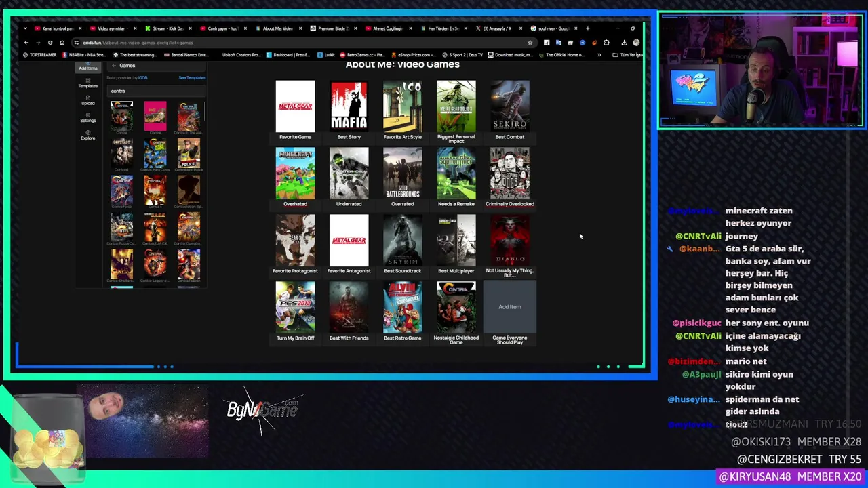Switch to the Stream - Kick Dashboard tab
868x488 pixels.
(168, 28)
